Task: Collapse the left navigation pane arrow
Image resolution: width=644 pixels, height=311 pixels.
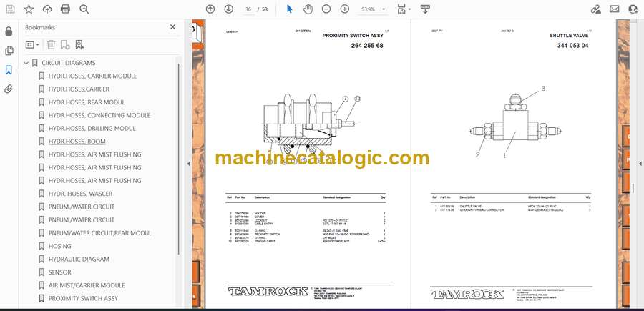Action: click(188, 164)
